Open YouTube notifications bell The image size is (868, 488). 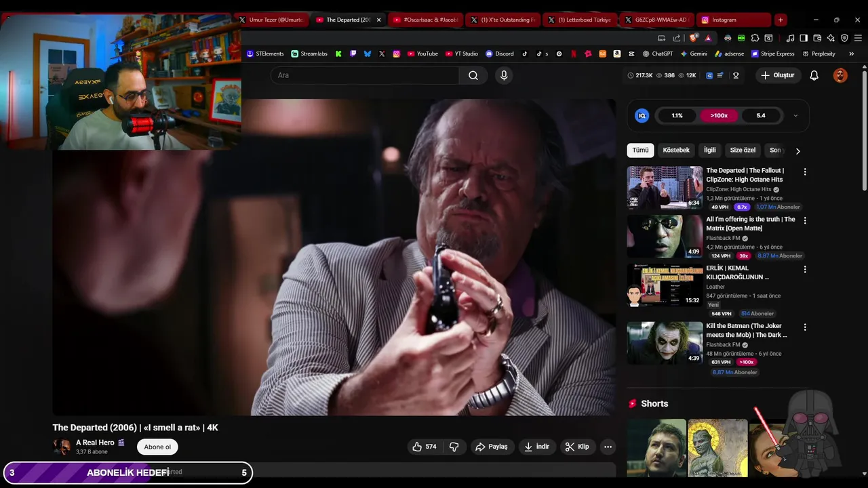click(x=814, y=75)
